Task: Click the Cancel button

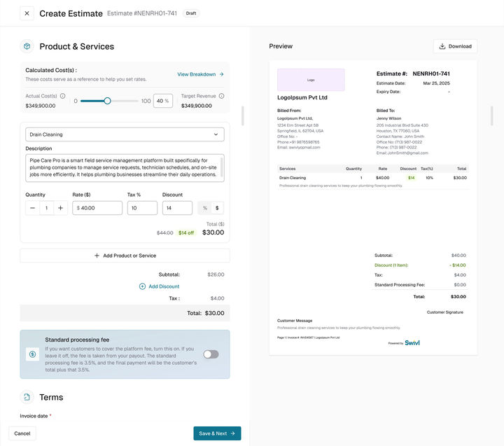Action: (x=22, y=433)
